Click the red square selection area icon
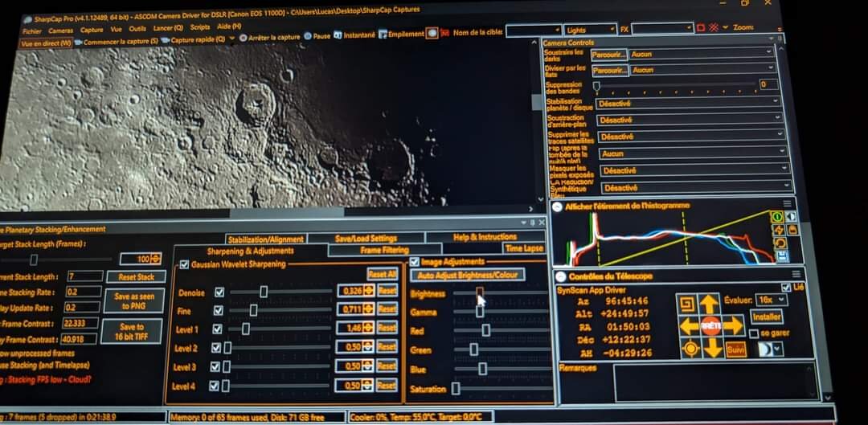Viewport: 868px width, 425px height. click(701, 27)
